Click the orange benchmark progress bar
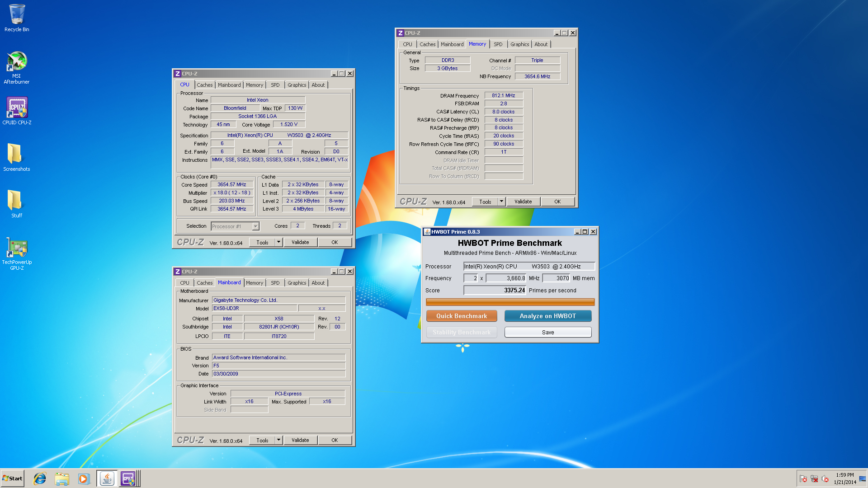The image size is (868, 488). click(510, 302)
